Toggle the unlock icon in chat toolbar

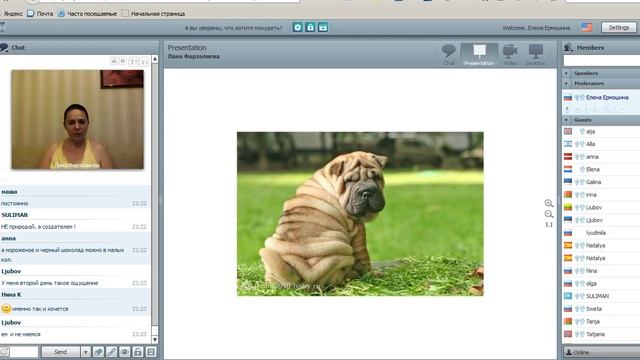(x=138, y=352)
